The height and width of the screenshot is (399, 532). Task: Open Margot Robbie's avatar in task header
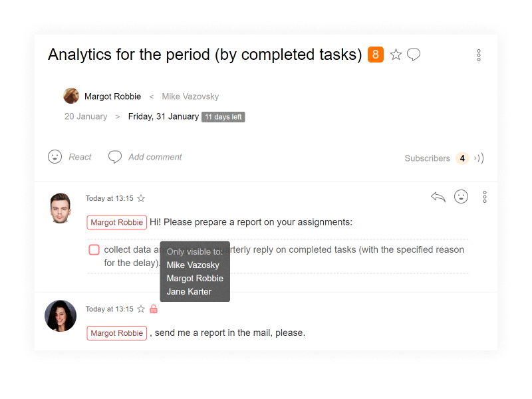pyautogui.click(x=71, y=96)
